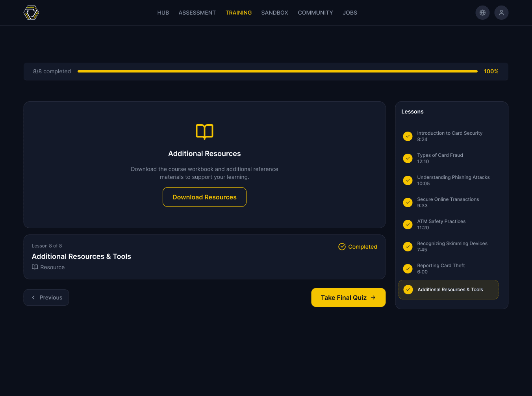This screenshot has height=396, width=532.
Task: Click checkmark beside ATM Safety Practices
Action: 408,225
